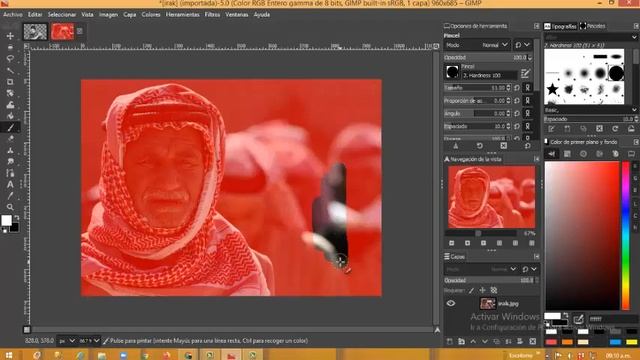The image size is (640, 360).
Task: Refresh brushes in the Pinceles panel
Action: [x=615, y=129]
